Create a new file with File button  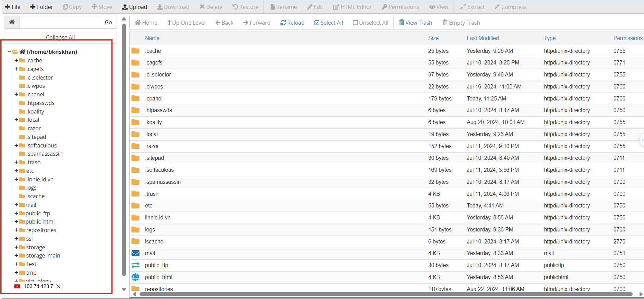(13, 7)
